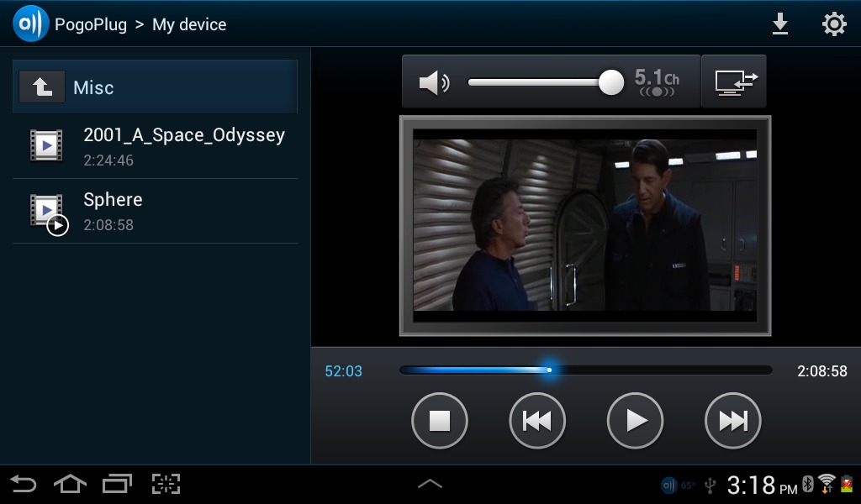This screenshot has height=504, width=861.
Task: Click elapsed time 52:03
Action: coord(343,371)
